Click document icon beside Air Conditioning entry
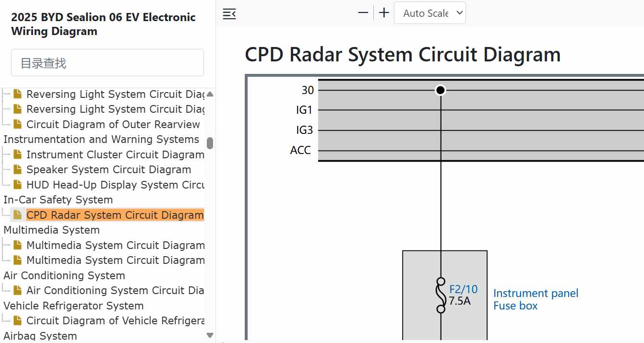The width and height of the screenshot is (644, 343). (18, 290)
